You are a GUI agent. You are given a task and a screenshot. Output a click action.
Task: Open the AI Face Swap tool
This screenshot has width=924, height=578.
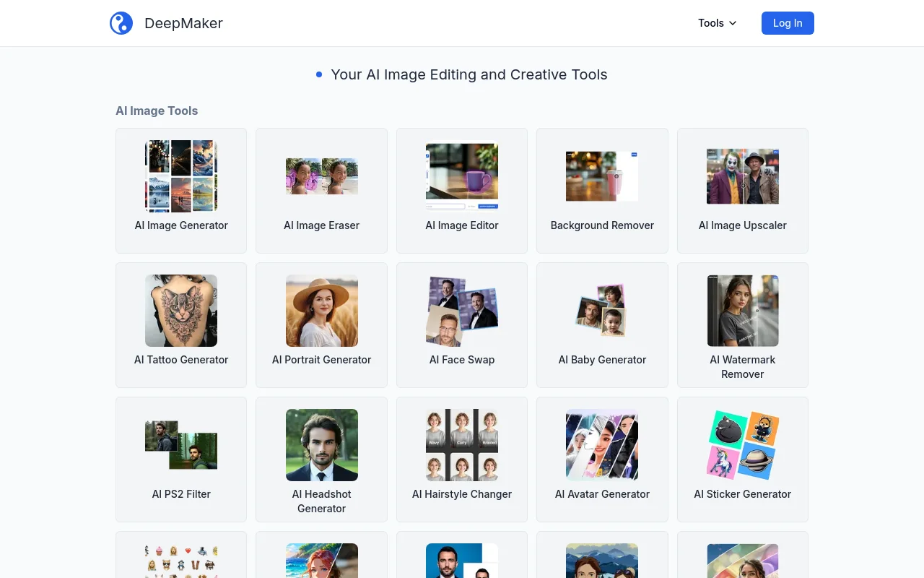point(462,325)
